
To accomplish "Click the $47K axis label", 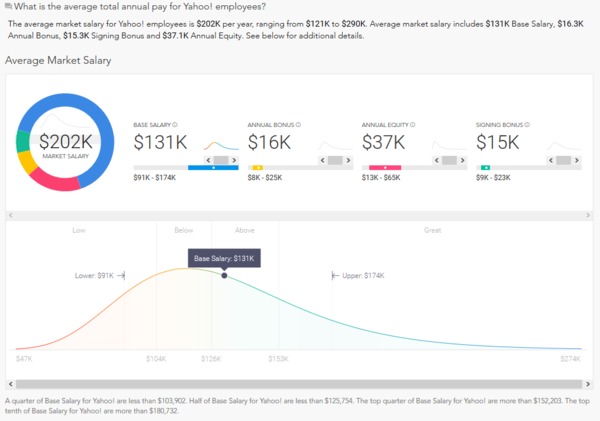I will tap(24, 359).
